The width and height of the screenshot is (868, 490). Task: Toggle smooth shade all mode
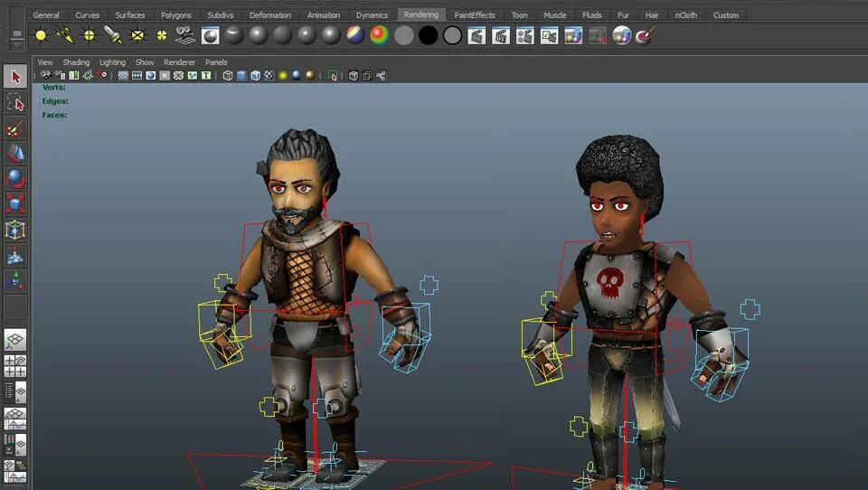tap(241, 76)
